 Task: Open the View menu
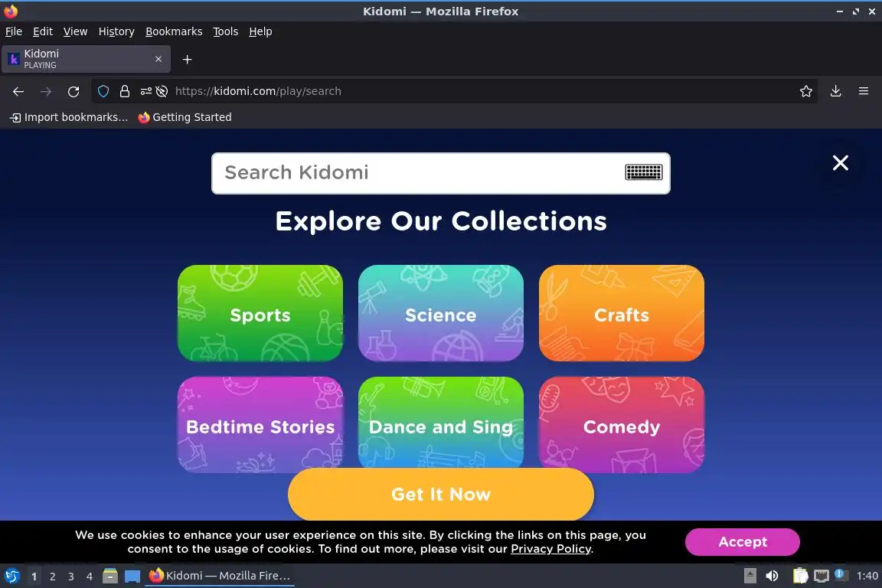click(75, 31)
